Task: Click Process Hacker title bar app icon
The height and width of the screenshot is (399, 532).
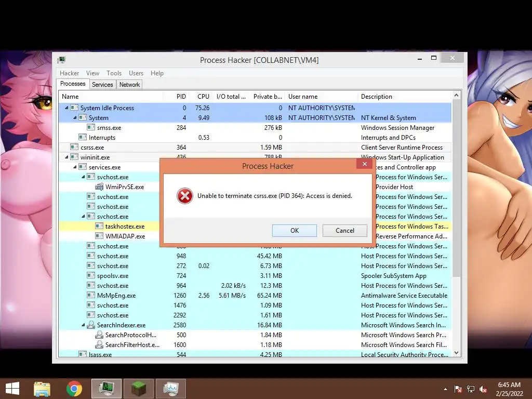Action: coord(61,60)
